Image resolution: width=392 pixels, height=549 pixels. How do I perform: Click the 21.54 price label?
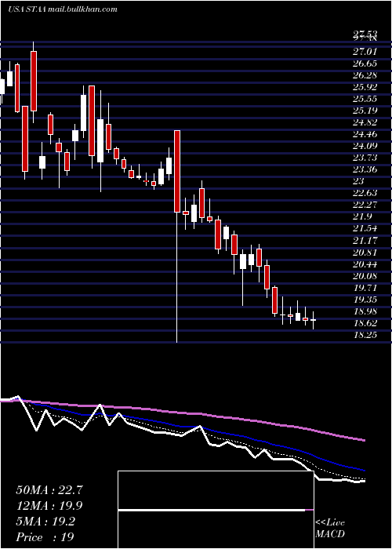point(365,229)
